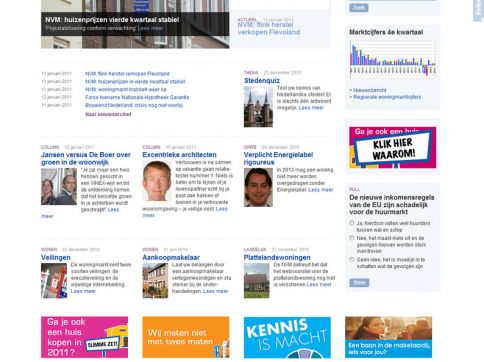Open blue banner 'Kennis is macht'
The image size is (484, 362).
(x=287, y=337)
